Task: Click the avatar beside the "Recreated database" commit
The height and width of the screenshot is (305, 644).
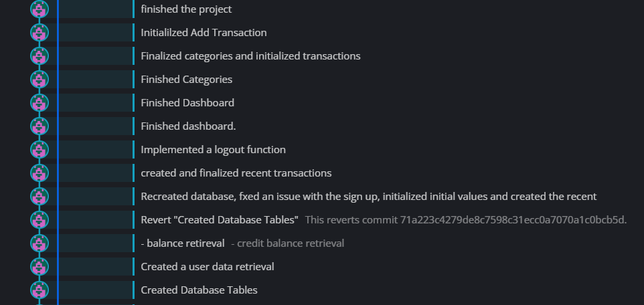Action: pyautogui.click(x=39, y=197)
